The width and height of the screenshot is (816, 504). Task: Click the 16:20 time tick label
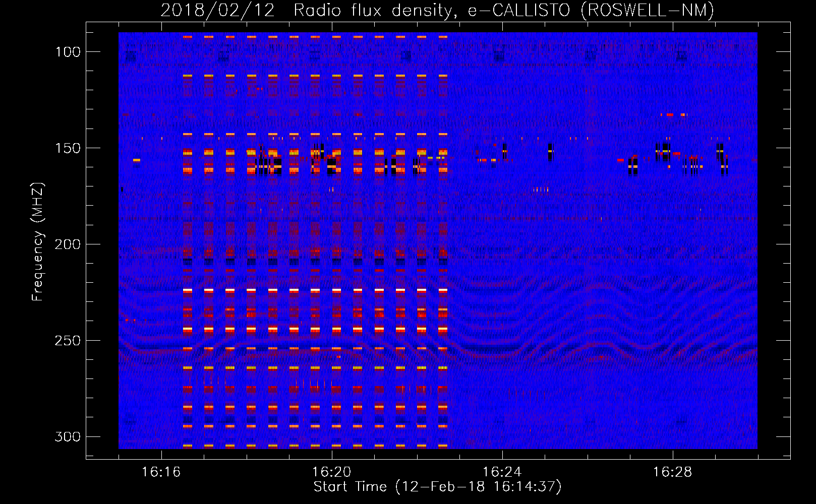pos(331,472)
